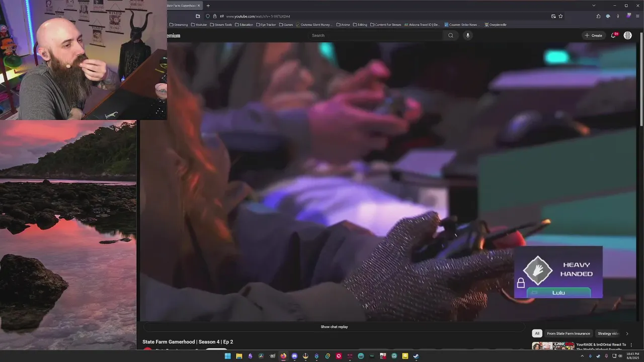
Task: Open the Anime bookmarks folder
Action: tap(343, 25)
